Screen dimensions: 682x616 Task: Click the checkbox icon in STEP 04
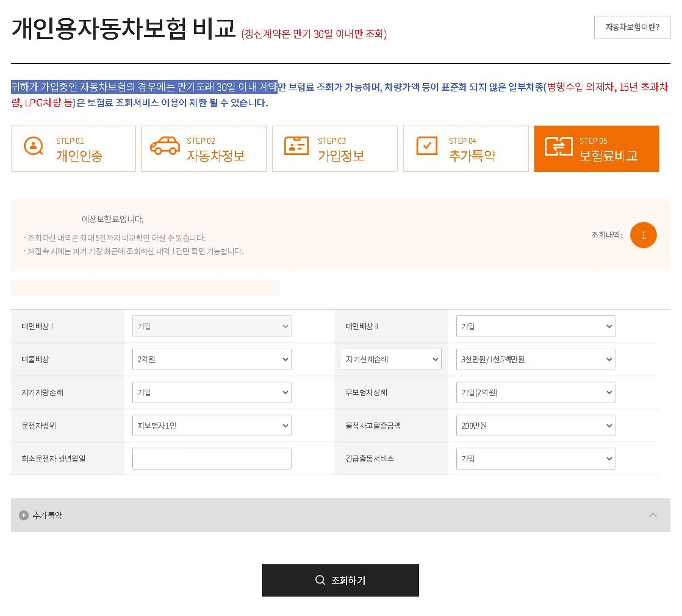coord(426,146)
